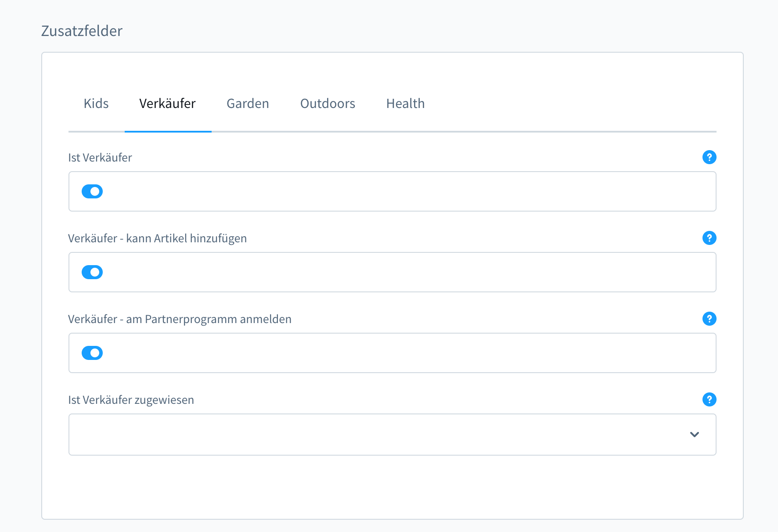Image resolution: width=778 pixels, height=532 pixels.
Task: Disable the Ist Verkäufer switch
Action: coord(92,191)
